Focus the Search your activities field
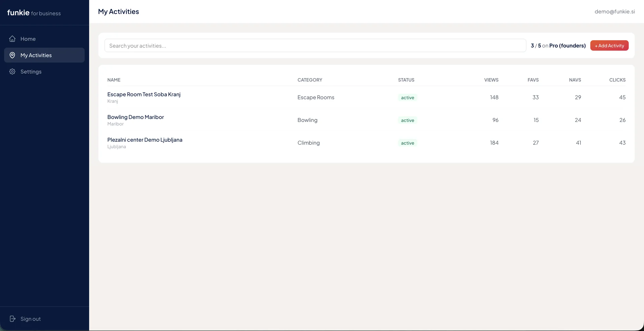Screen dimensions: 644x331 click(x=315, y=46)
